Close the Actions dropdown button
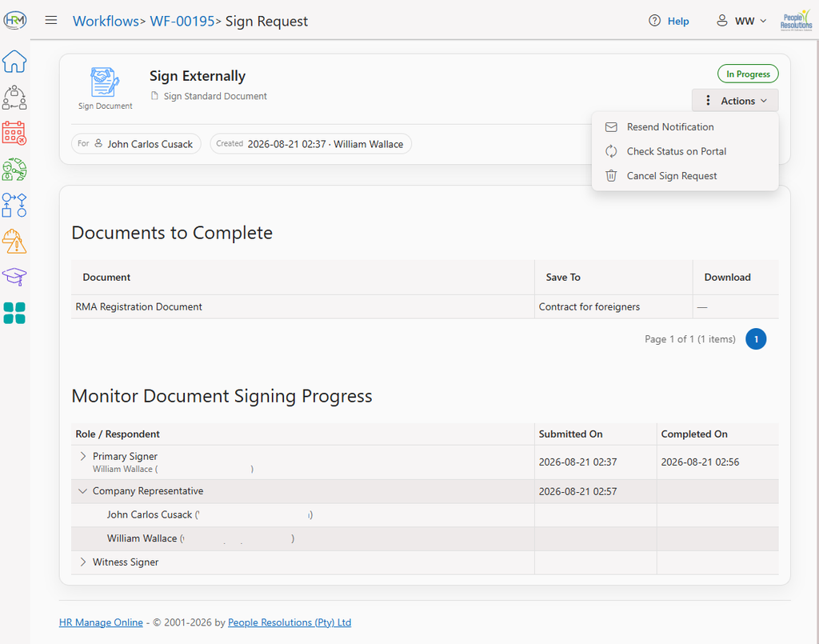The height and width of the screenshot is (644, 819). click(735, 100)
